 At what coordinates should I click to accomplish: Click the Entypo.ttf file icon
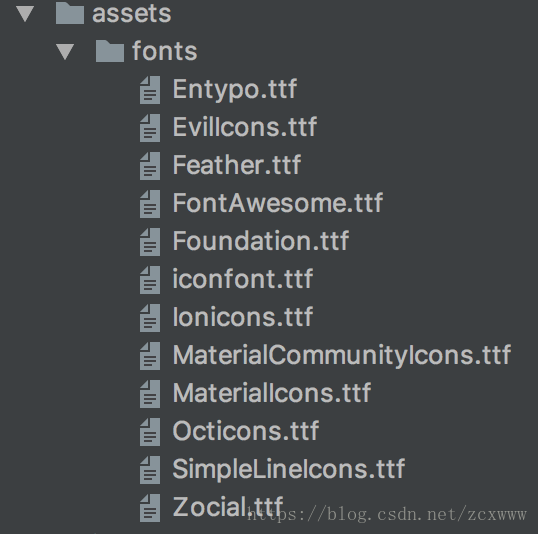point(150,90)
